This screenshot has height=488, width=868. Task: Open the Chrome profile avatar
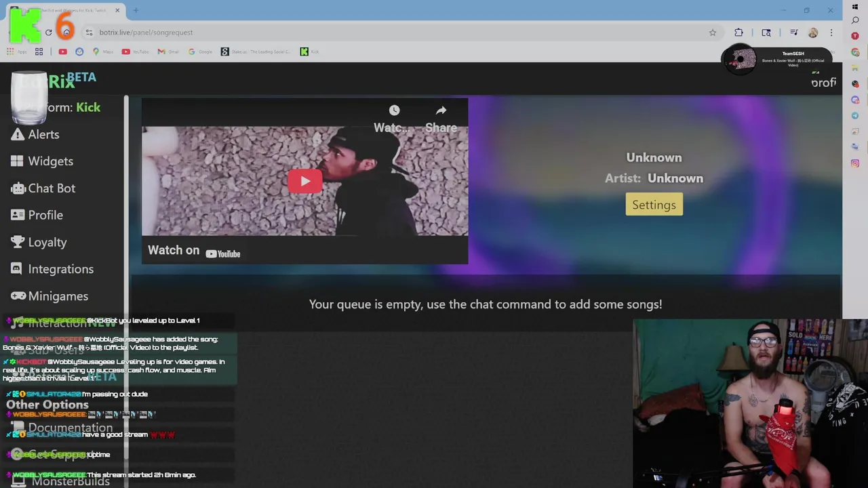[x=813, y=33]
